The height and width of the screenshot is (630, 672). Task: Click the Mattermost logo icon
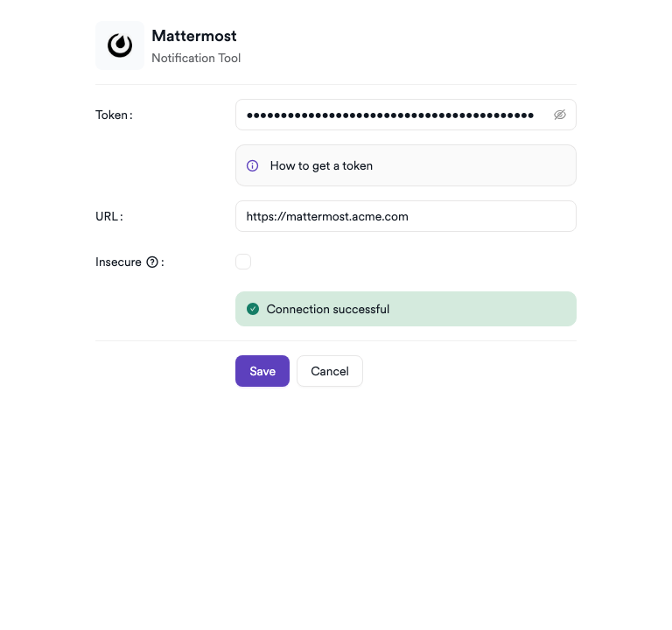pyautogui.click(x=120, y=45)
